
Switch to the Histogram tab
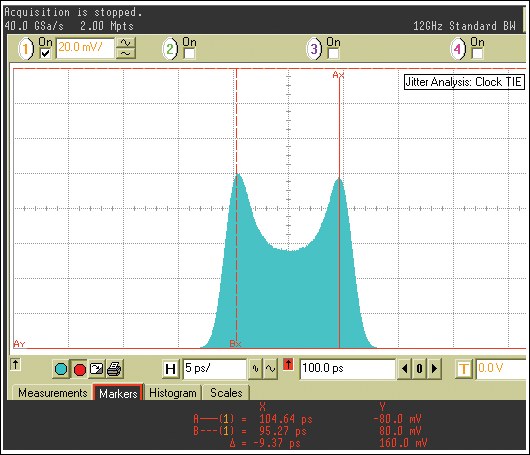[x=173, y=393]
